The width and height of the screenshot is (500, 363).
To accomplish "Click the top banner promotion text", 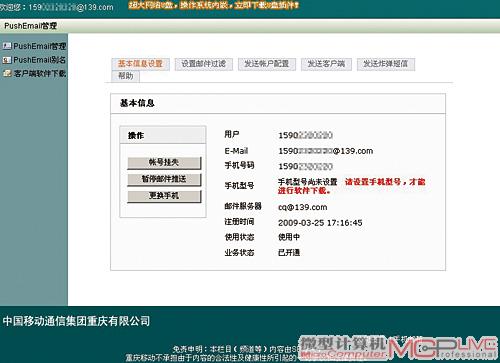I will coord(214,6).
